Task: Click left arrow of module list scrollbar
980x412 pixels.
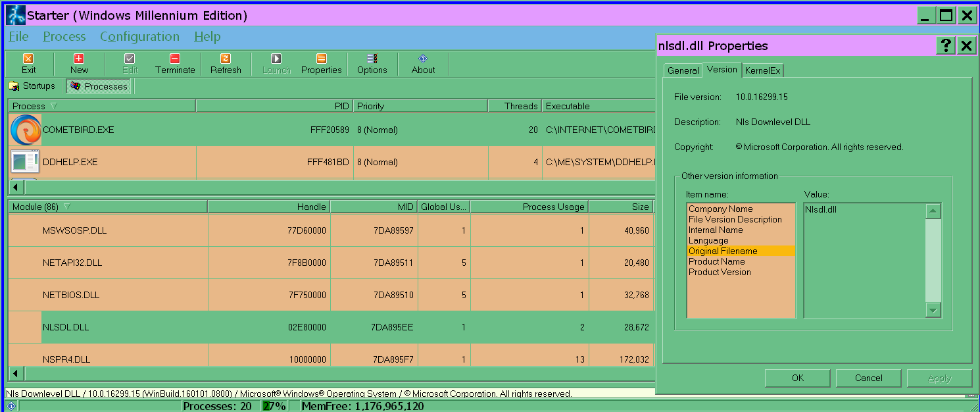Action: click(x=15, y=374)
